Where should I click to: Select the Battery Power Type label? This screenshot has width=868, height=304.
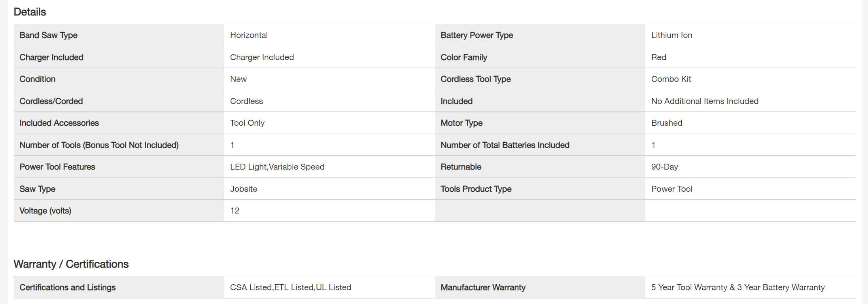pyautogui.click(x=477, y=35)
